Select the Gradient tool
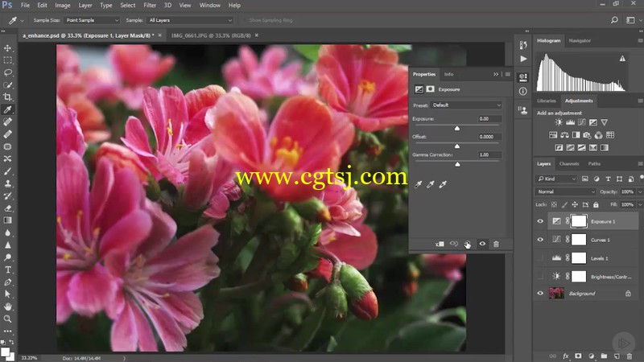This screenshot has height=362, width=644. (7, 220)
